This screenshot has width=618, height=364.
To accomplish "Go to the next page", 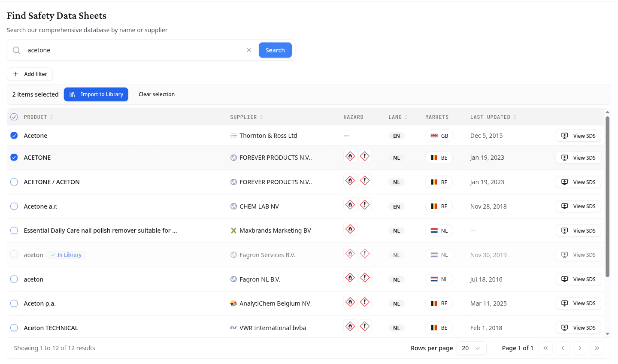I will [580, 348].
